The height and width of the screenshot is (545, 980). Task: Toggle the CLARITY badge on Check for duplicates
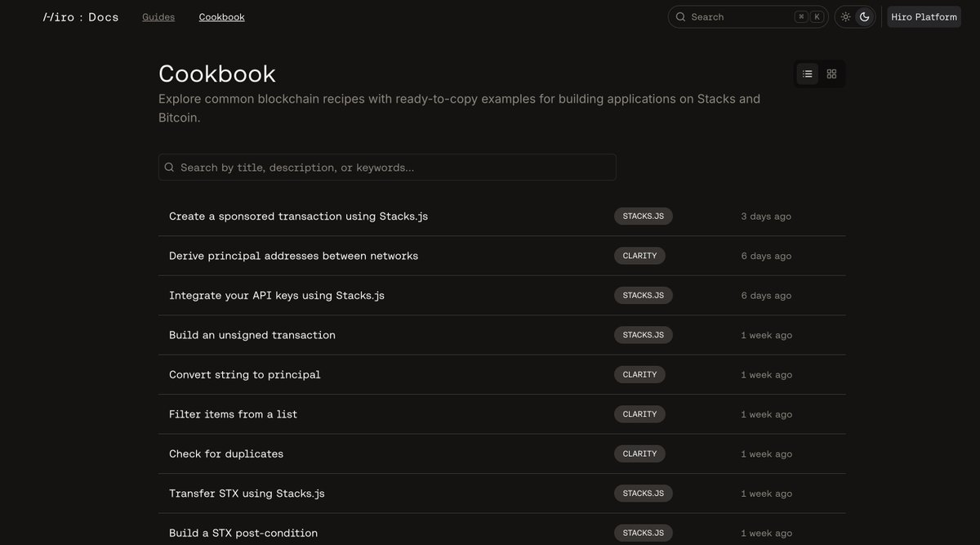[639, 453]
